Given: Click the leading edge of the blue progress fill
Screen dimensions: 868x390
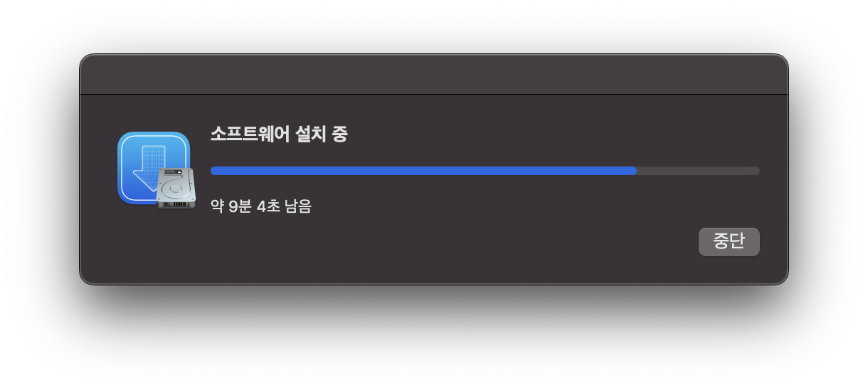Looking at the screenshot, I should (635, 171).
